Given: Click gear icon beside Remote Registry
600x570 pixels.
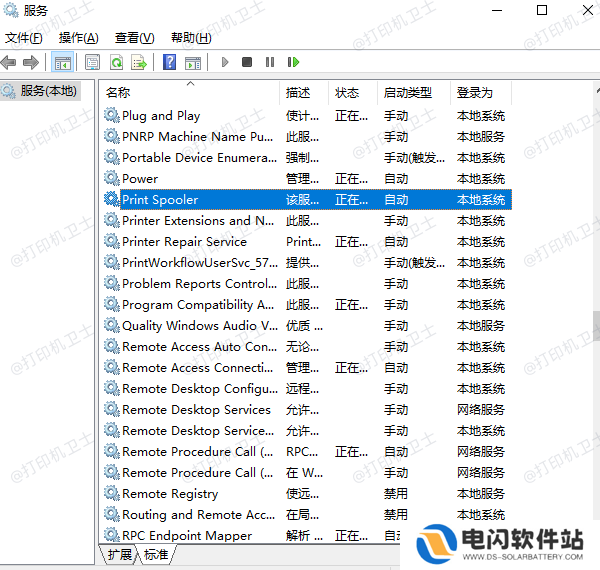Looking at the screenshot, I should point(112,493).
